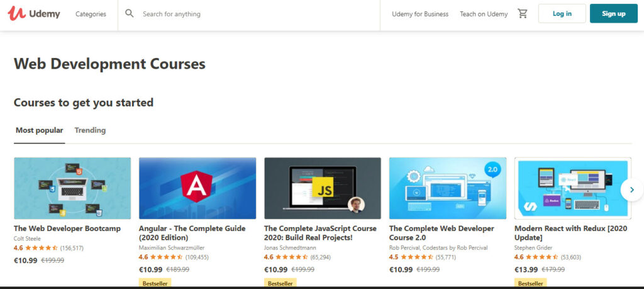The width and height of the screenshot is (644, 289).
Task: Click the Udemy logo
Action: pos(34,14)
